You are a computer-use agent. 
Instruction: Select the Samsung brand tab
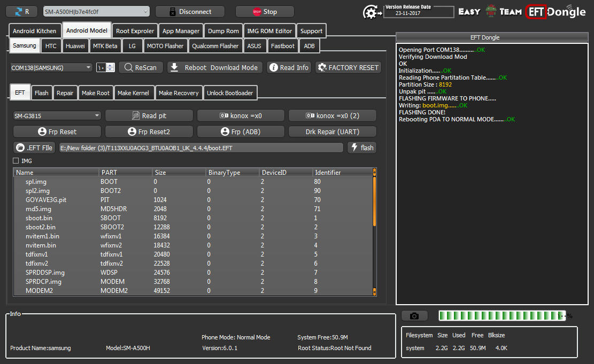pos(24,45)
